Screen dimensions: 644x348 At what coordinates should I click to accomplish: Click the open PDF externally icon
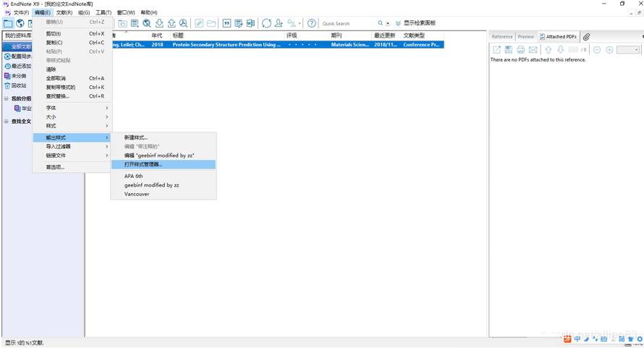496,50
